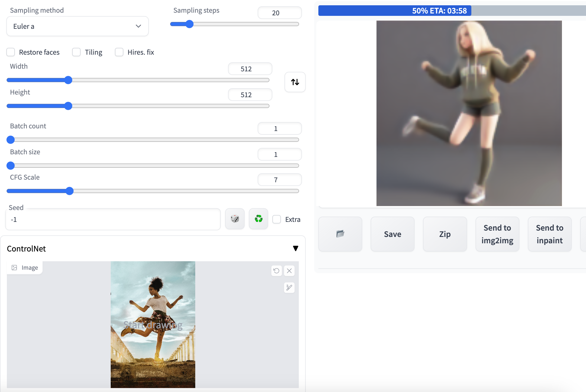
Task: Reuse last seed via the recycle icon
Action: click(x=258, y=219)
